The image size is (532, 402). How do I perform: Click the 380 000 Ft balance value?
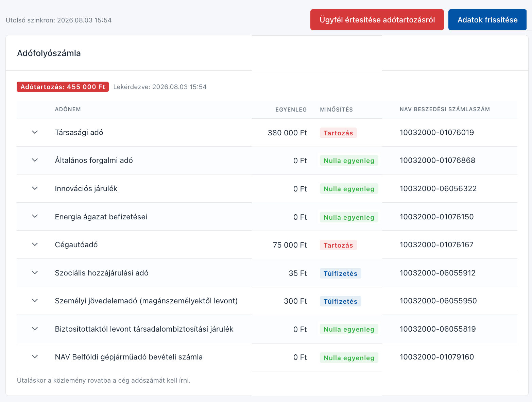pyautogui.click(x=287, y=133)
